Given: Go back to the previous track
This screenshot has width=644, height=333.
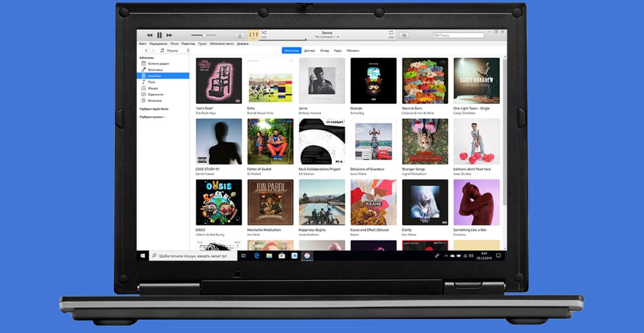Looking at the screenshot, I should (x=150, y=35).
